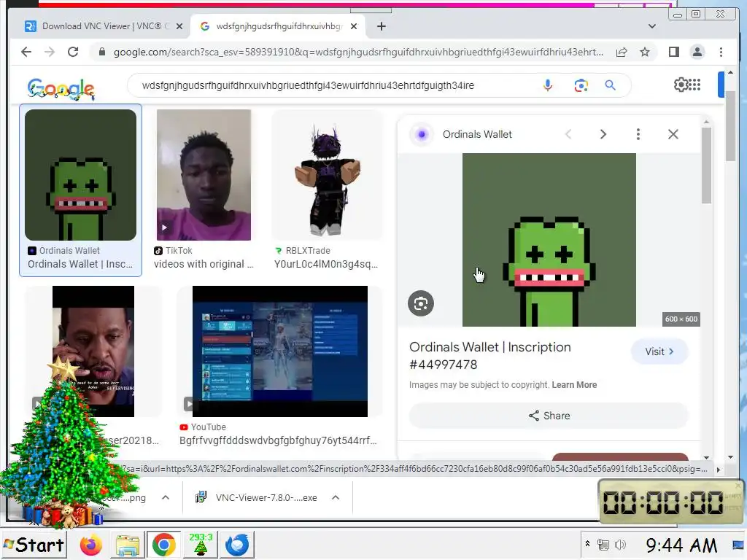747x560 pixels.
Task: Click the Y0urL0c4lM0n3g4sq result title
Action: tap(326, 264)
